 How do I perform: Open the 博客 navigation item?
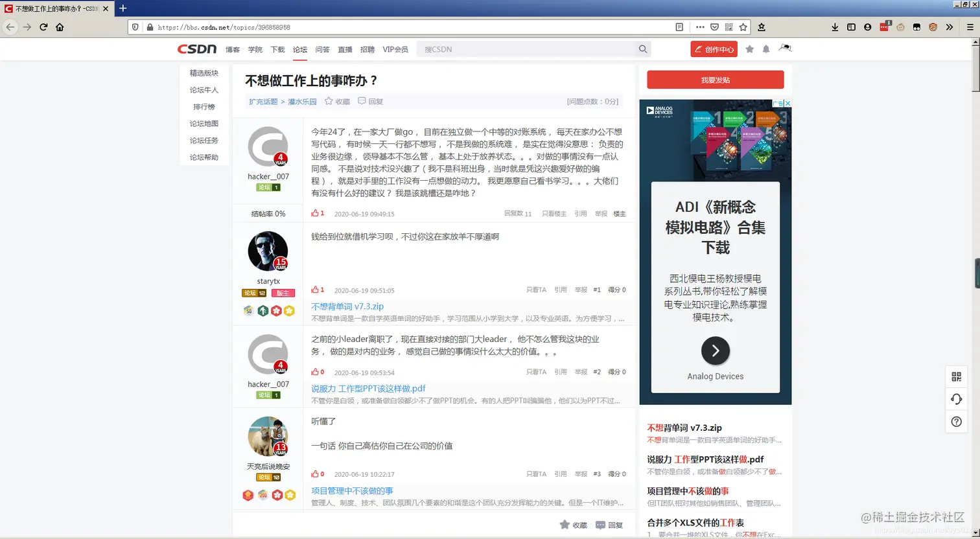point(233,50)
